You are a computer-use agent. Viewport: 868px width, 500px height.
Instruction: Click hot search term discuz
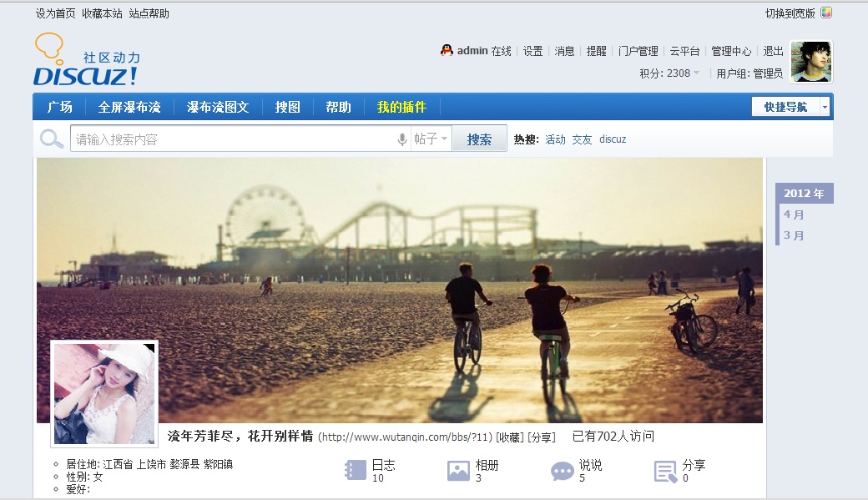613,139
